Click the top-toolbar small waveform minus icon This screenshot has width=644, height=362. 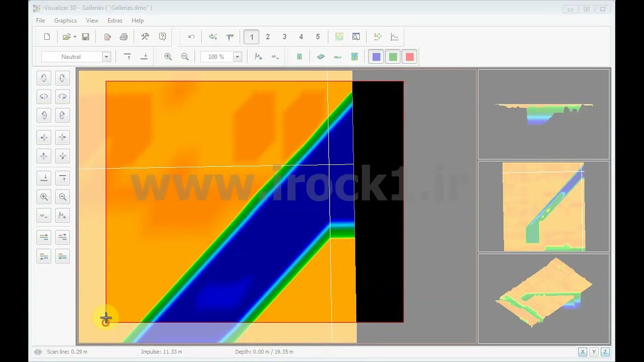click(275, 57)
